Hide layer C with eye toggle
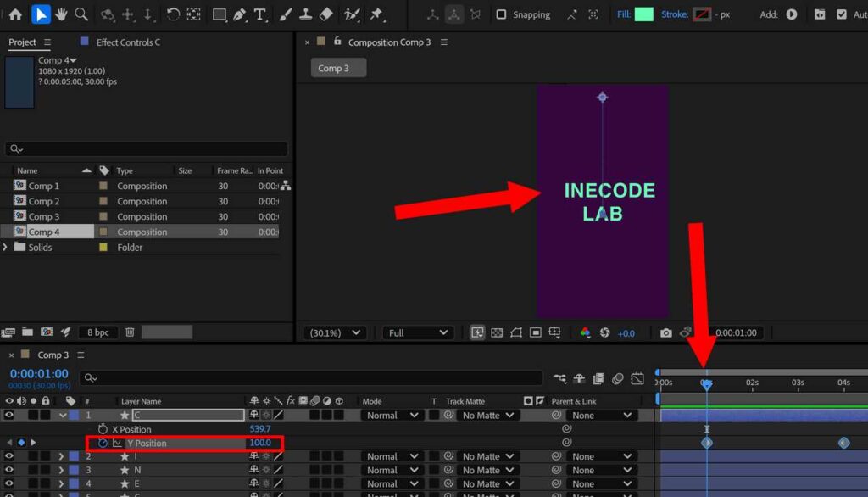868x497 pixels. 8,415
